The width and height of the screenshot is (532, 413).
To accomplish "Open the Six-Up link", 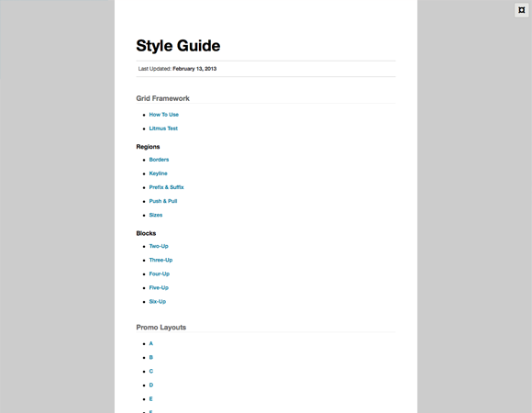I will tap(158, 302).
